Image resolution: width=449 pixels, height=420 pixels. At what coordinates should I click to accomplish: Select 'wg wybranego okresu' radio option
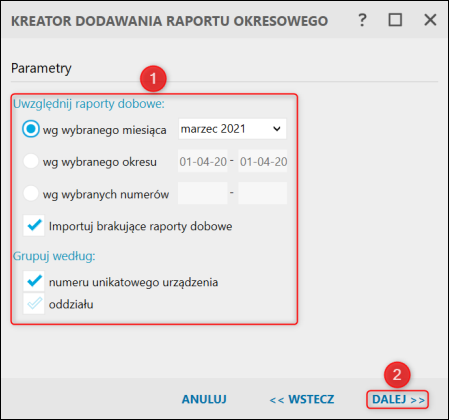[x=31, y=161]
